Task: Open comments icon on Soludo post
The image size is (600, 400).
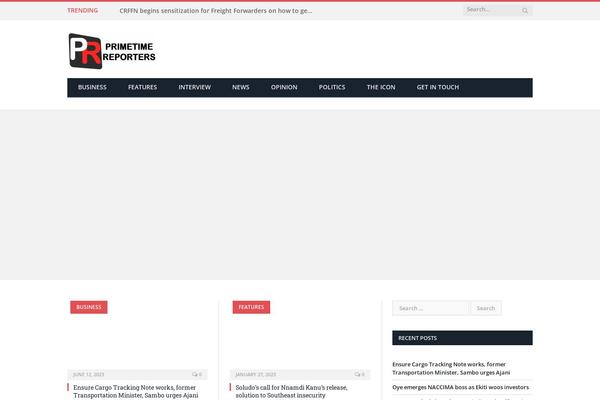Action: pos(359,374)
